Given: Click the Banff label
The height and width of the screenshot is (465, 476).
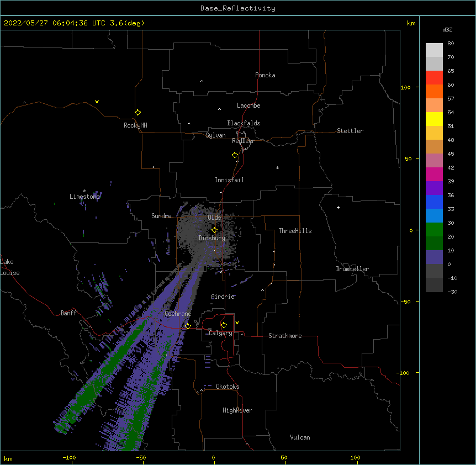Looking at the screenshot, I should pos(68,313).
